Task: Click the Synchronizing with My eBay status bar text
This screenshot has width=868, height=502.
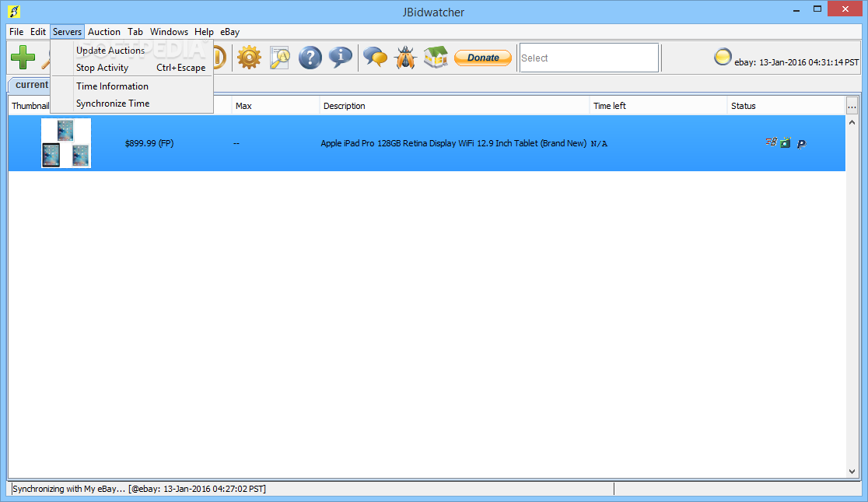Action: [x=139, y=489]
